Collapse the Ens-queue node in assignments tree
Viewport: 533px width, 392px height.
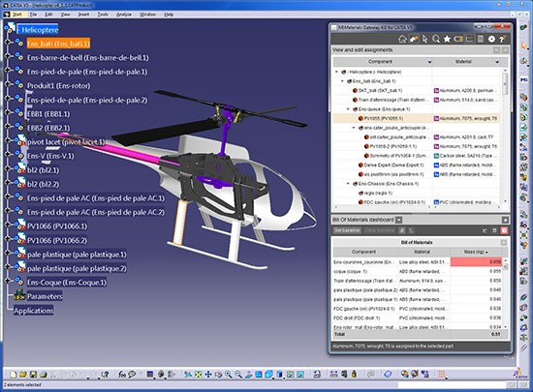coord(348,109)
